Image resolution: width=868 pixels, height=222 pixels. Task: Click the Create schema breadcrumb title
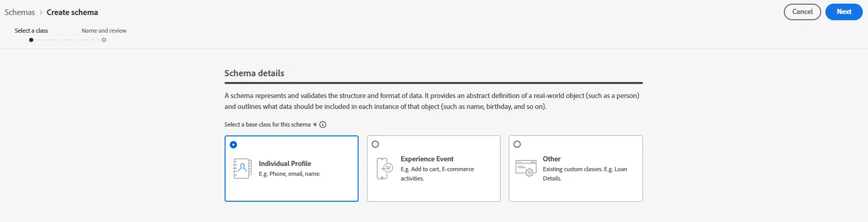pos(72,12)
